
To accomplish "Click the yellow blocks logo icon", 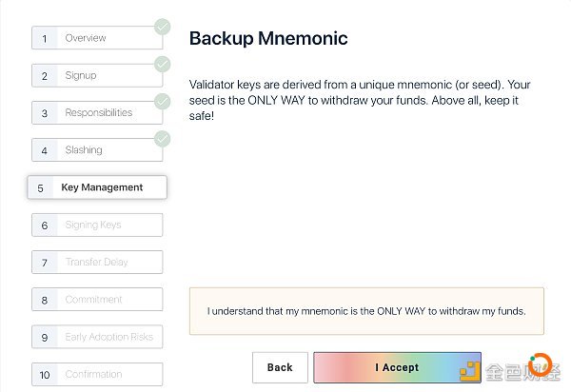I will [470, 371].
